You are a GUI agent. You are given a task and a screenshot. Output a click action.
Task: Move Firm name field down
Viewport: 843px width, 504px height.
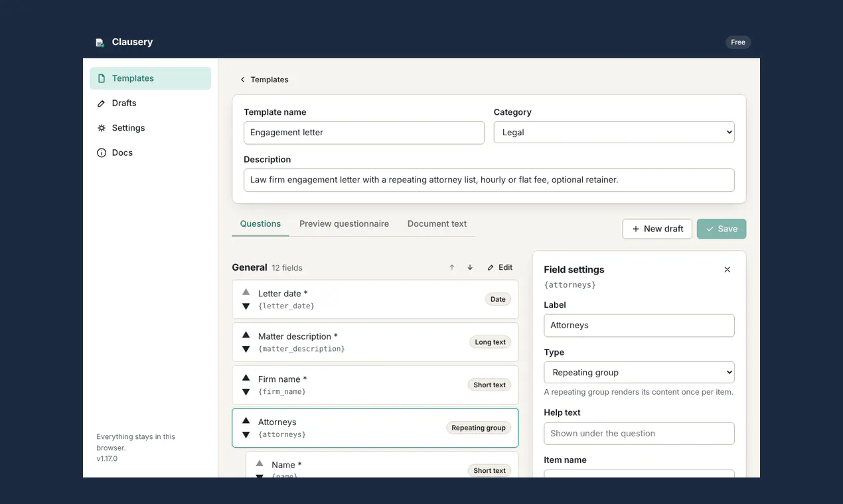tap(246, 392)
